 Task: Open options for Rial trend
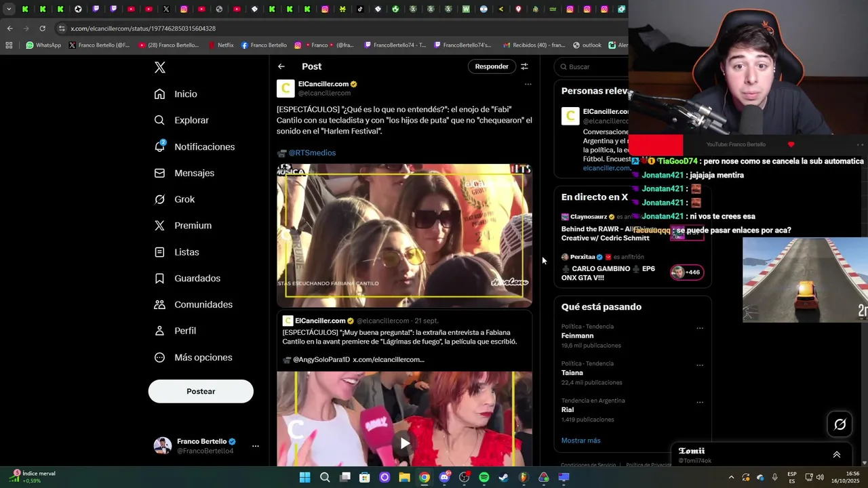click(x=700, y=403)
